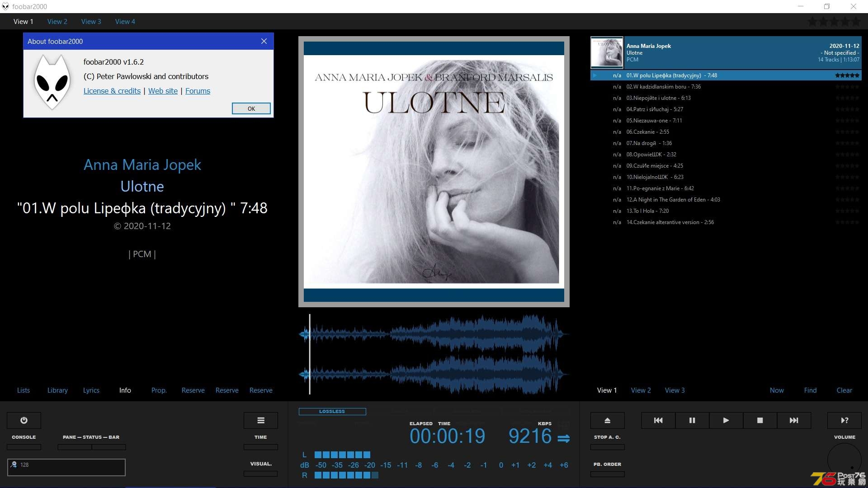Toggle the TIME bar button

pos(261,447)
